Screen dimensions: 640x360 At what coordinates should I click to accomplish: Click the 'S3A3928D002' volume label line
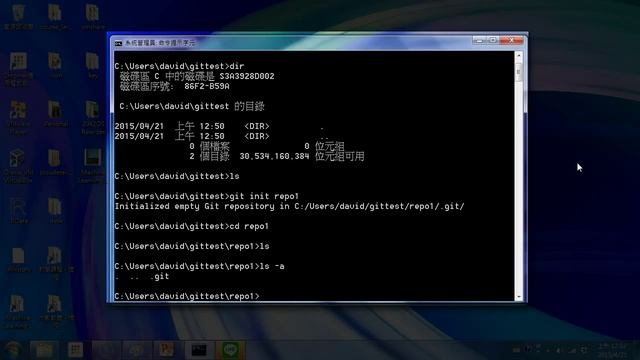pyautogui.click(x=197, y=76)
